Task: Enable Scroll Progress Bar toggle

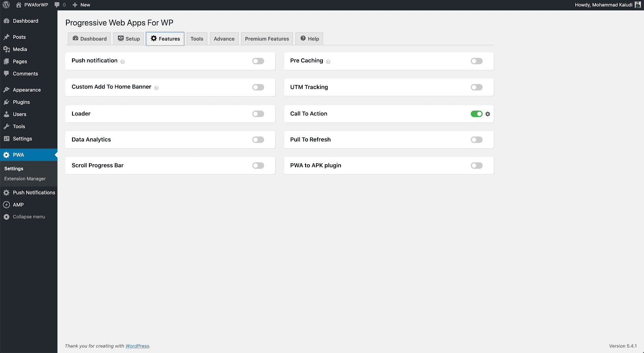Action: pos(258,166)
